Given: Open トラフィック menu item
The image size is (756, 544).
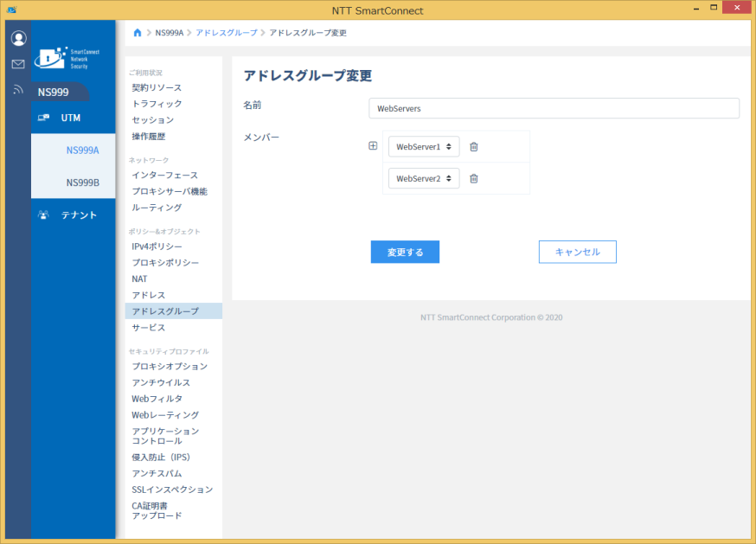Looking at the screenshot, I should [157, 104].
